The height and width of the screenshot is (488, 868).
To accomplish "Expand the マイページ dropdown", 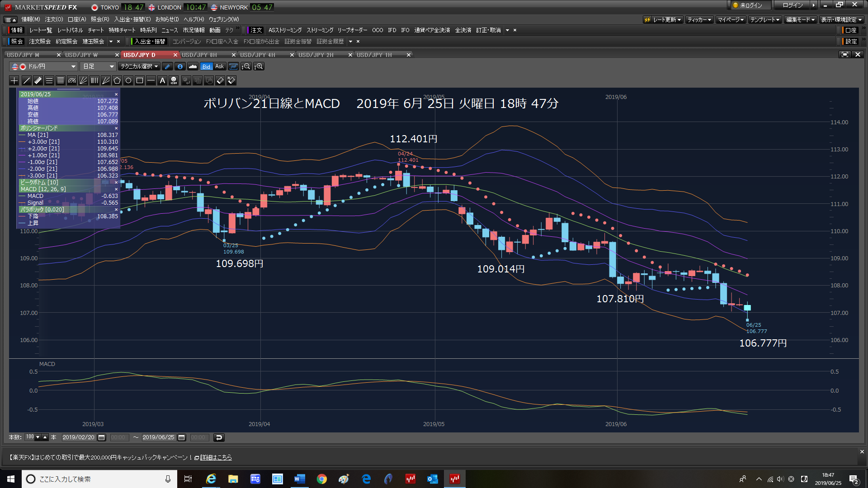I will click(x=731, y=19).
